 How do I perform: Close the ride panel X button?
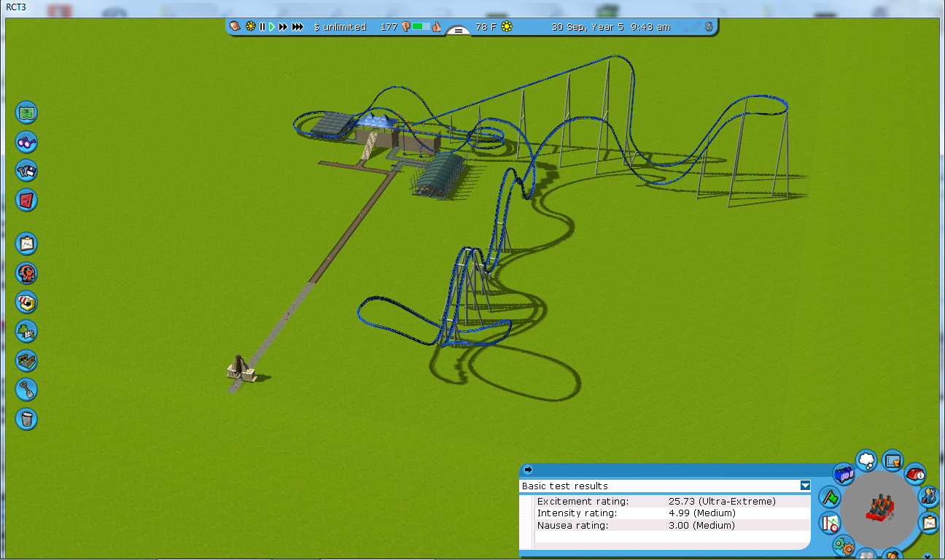927,556
